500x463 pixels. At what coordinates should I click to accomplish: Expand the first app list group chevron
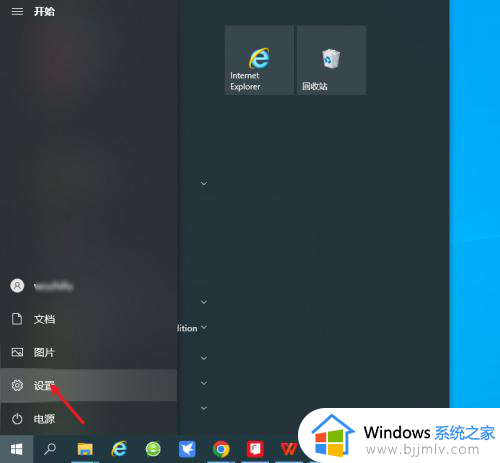[x=204, y=183]
